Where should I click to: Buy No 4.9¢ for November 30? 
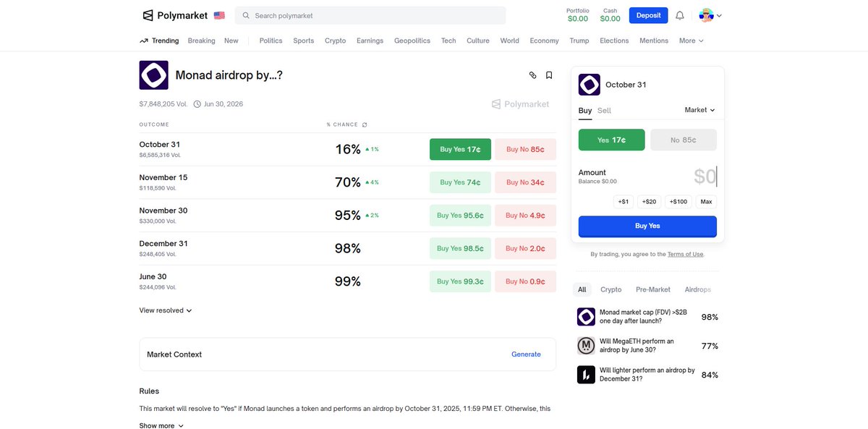(525, 215)
